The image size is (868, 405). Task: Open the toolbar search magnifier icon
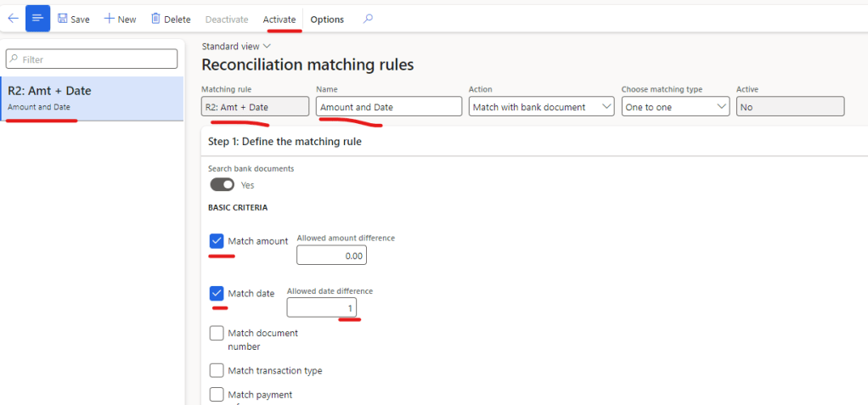tap(368, 19)
